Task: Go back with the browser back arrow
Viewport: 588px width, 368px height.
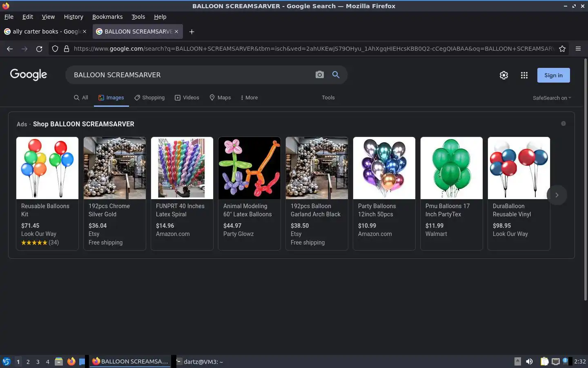Action: coord(10,49)
